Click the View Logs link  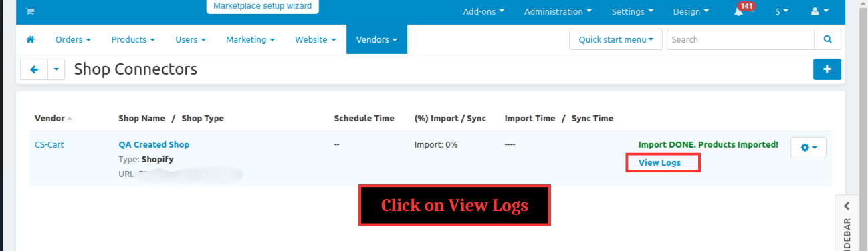(x=659, y=162)
